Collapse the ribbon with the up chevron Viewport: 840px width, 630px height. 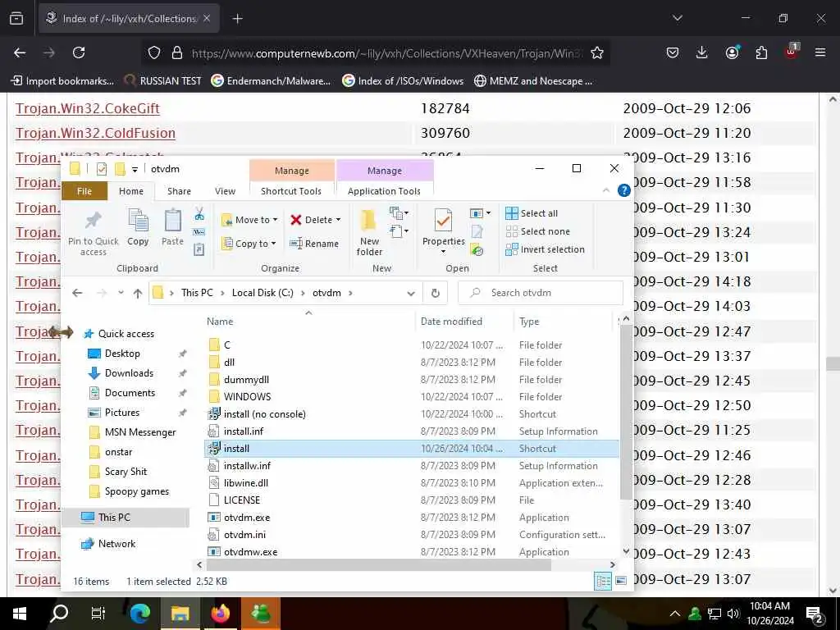606,190
